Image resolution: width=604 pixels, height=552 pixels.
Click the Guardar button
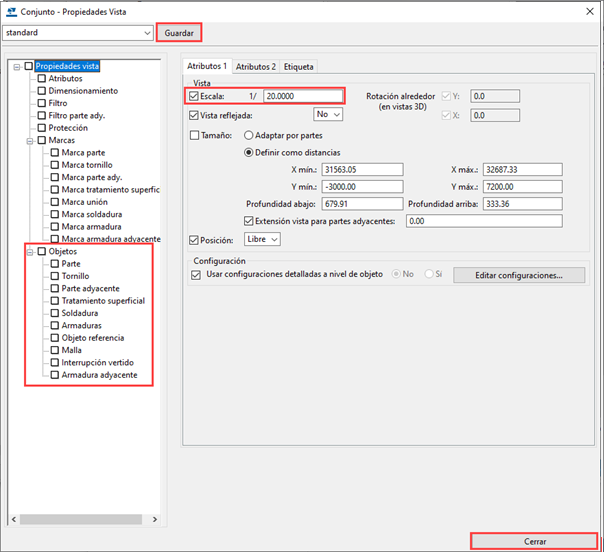179,32
